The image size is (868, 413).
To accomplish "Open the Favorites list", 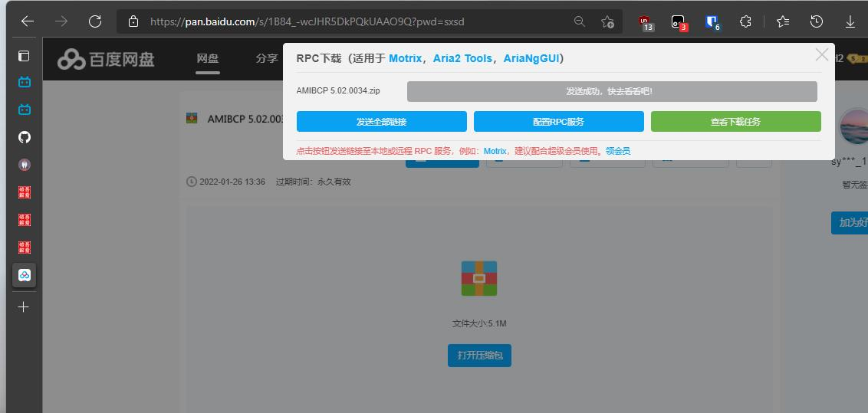I will point(783,21).
